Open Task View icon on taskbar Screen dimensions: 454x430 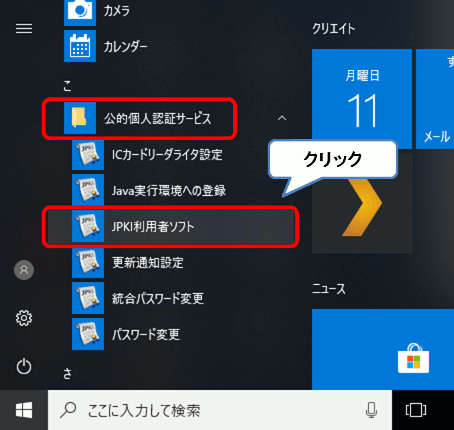[416, 410]
